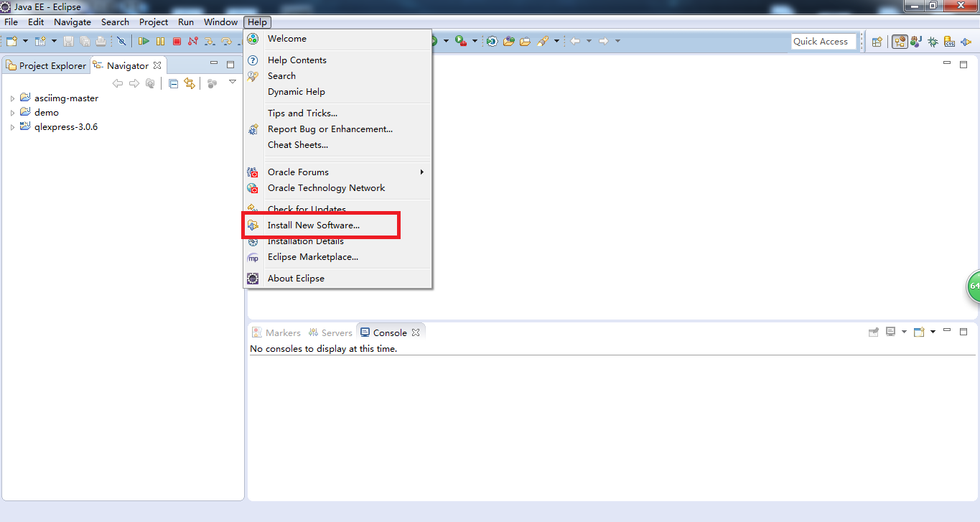Choose Welcome from Help menu

337,39
